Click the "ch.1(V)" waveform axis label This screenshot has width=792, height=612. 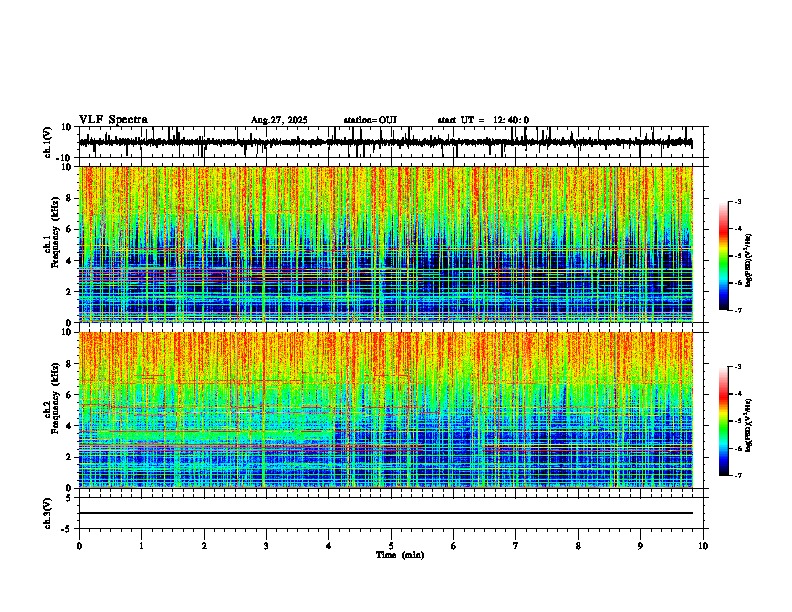[48, 142]
